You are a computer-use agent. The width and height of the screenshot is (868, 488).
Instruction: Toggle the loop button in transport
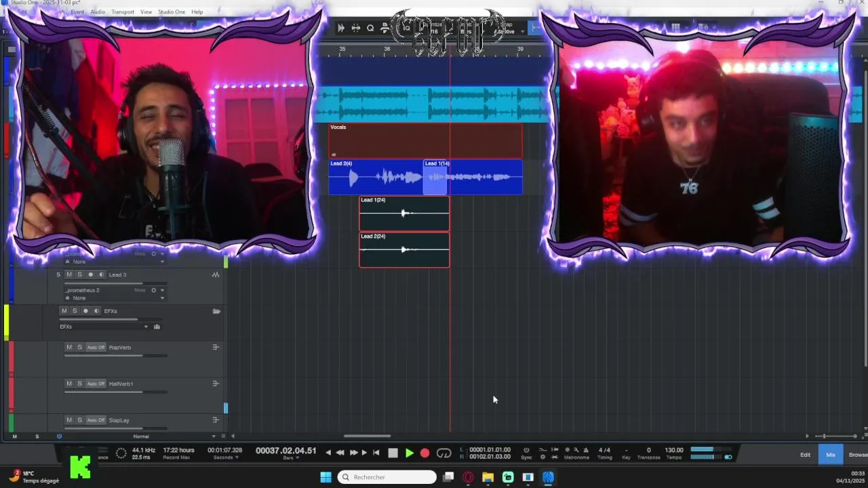444,453
